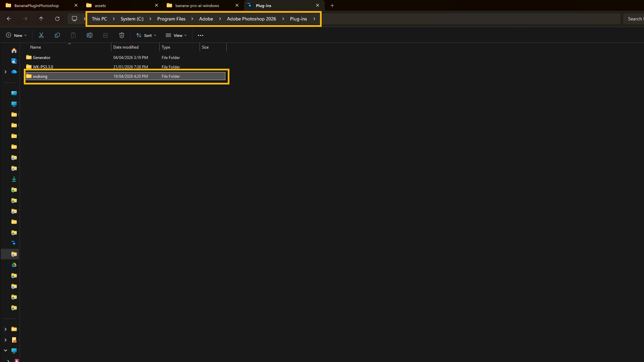644x362 pixels.
Task: Navigate to Adobe in the breadcrumb path
Action: (206, 19)
